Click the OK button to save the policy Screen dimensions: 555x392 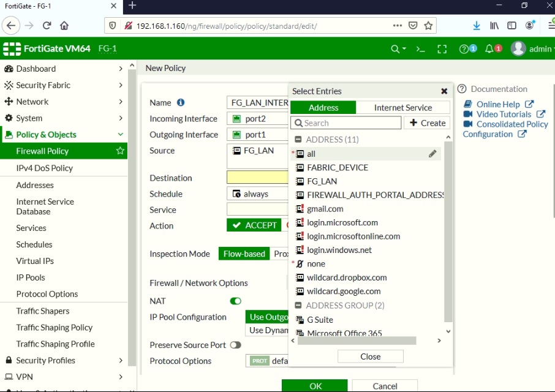pyautogui.click(x=315, y=386)
